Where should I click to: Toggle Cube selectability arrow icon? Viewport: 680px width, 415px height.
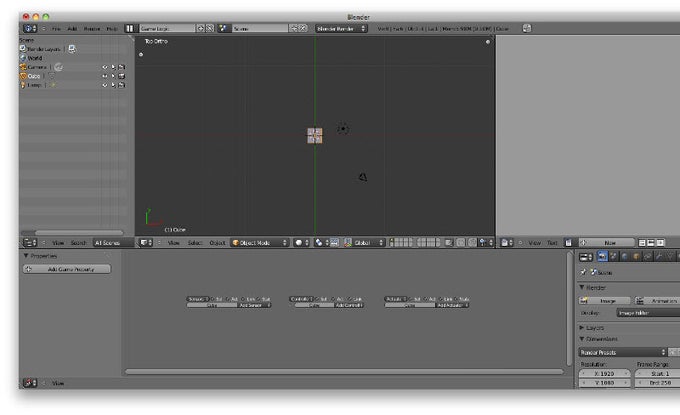coord(113,76)
